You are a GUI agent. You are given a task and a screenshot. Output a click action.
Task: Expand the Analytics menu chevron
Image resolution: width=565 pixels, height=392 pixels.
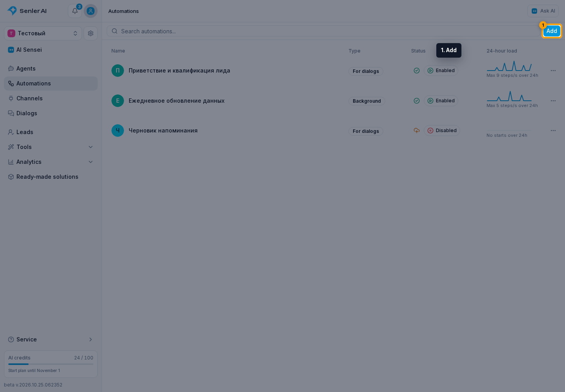coord(91,162)
